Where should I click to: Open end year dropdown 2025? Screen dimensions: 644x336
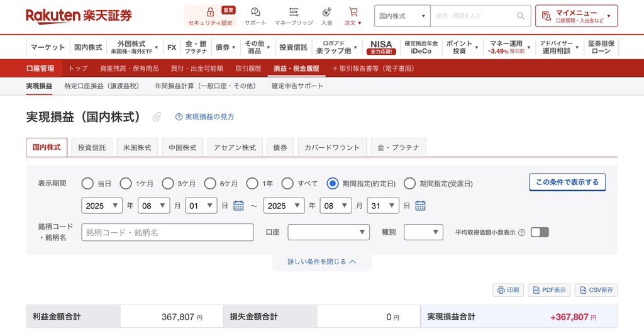(284, 206)
